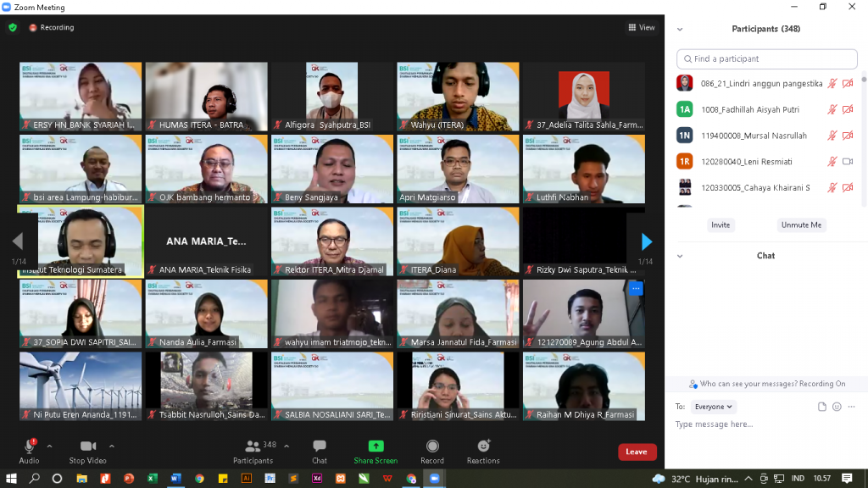Screen dimensions: 868x488
Task: Click the participants list scrollbar
Action: pos(864,79)
